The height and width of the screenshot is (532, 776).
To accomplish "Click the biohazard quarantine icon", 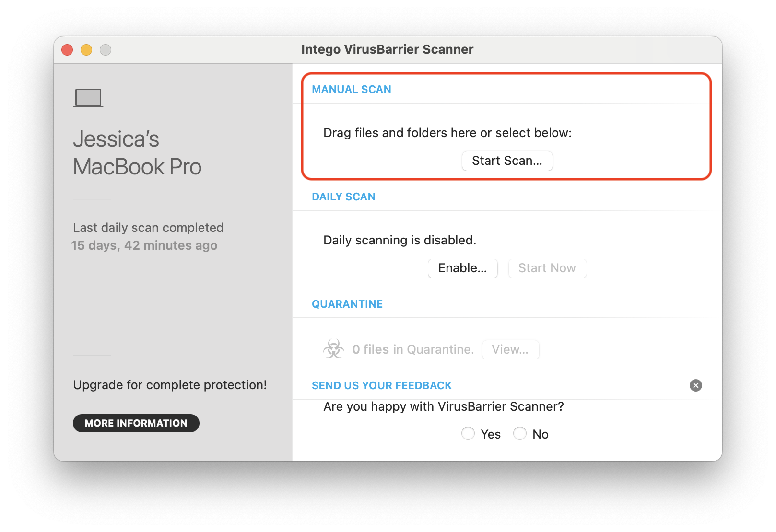I will (334, 349).
